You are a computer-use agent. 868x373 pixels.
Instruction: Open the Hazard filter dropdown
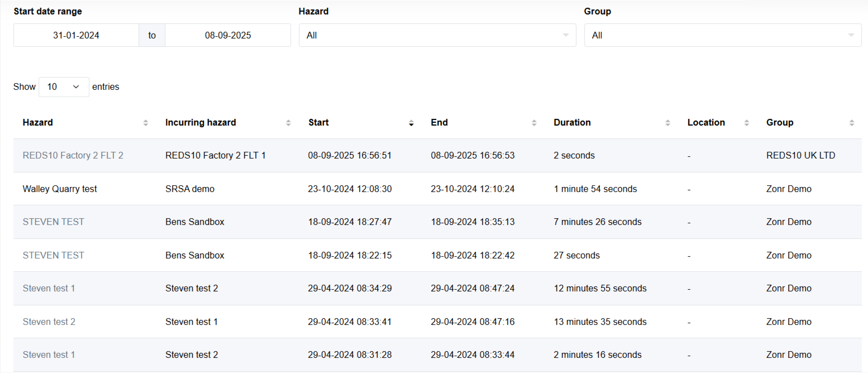pos(437,35)
